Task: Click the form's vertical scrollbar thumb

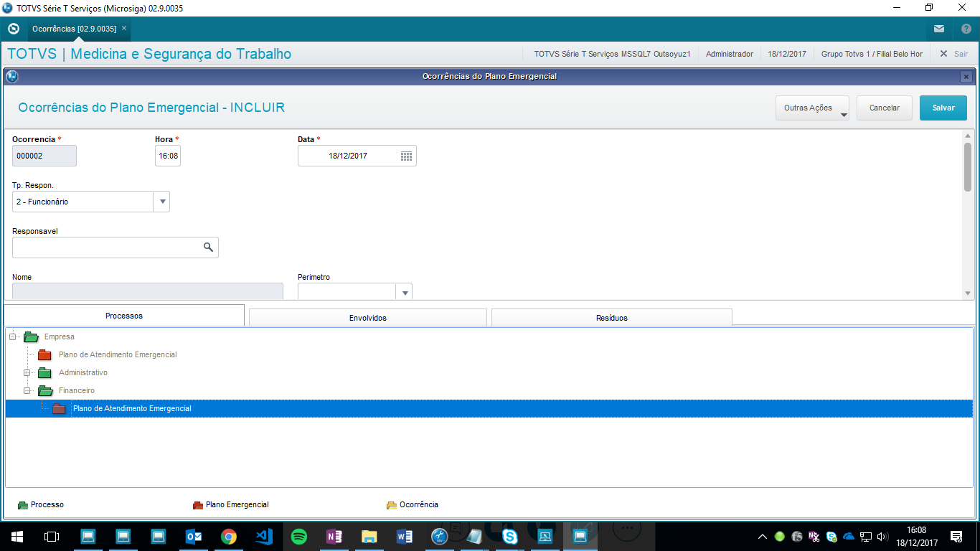Action: pyautogui.click(x=968, y=166)
